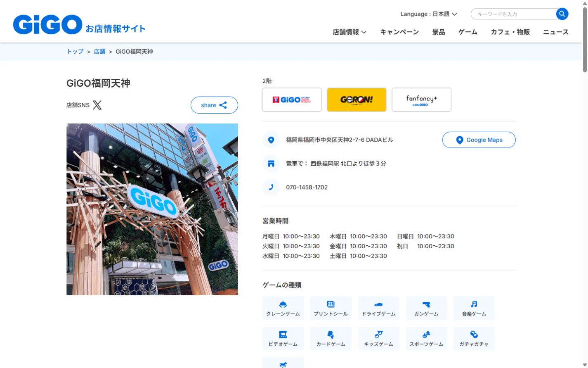Screen dimensions: 588x368
Task: Open the ゲーム menu
Action: (468, 32)
